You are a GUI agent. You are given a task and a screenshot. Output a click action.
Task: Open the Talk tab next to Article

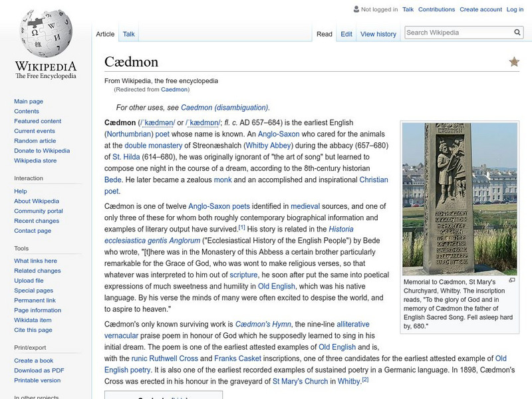(x=128, y=34)
